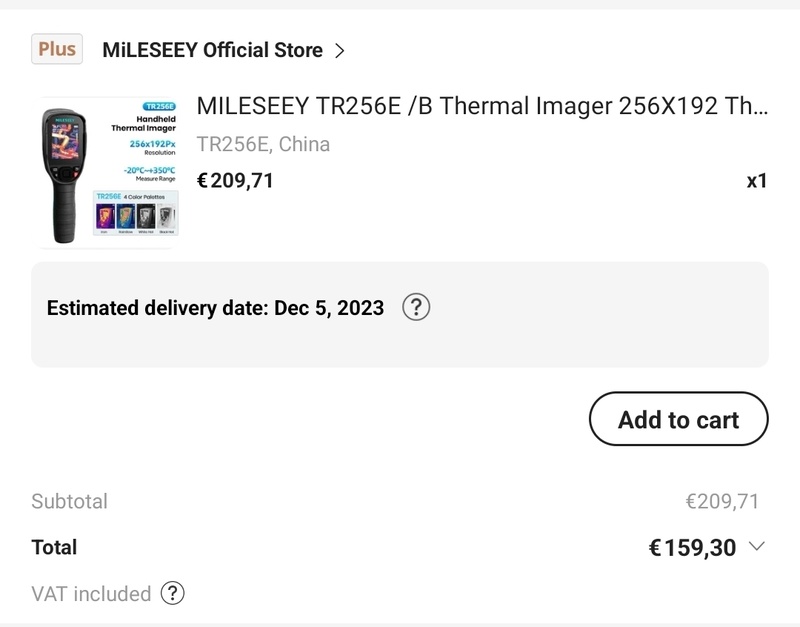
Task: Click the VAT included text
Action: tap(91, 594)
